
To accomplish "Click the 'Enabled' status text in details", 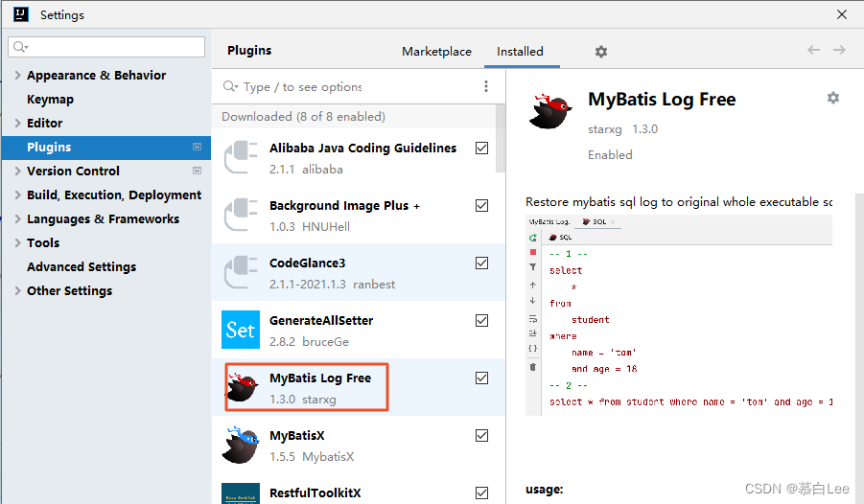I will 610,155.
